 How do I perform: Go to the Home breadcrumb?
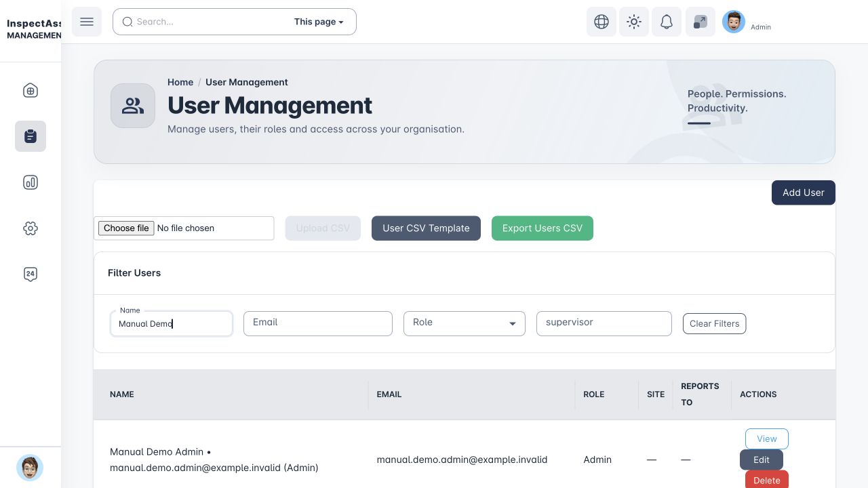coord(180,82)
